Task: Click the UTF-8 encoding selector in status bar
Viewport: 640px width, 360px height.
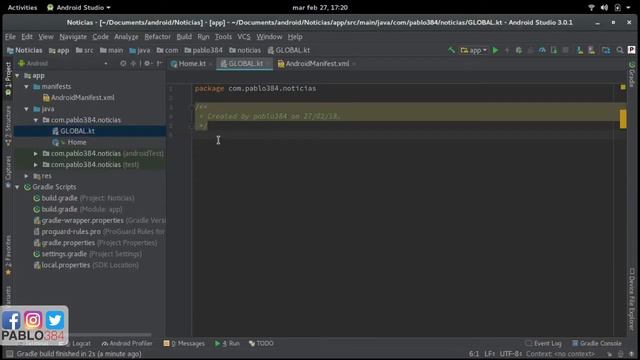Action: (511, 354)
